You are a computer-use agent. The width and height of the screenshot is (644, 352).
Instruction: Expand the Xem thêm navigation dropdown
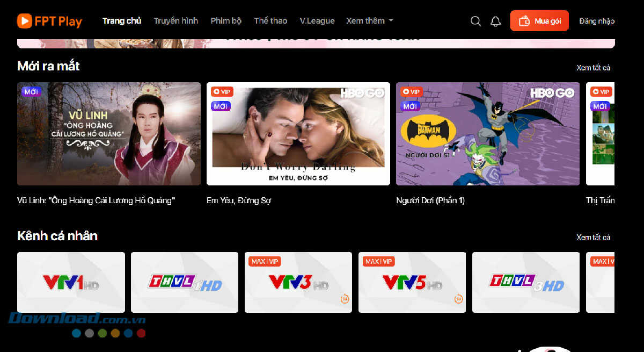click(x=370, y=20)
